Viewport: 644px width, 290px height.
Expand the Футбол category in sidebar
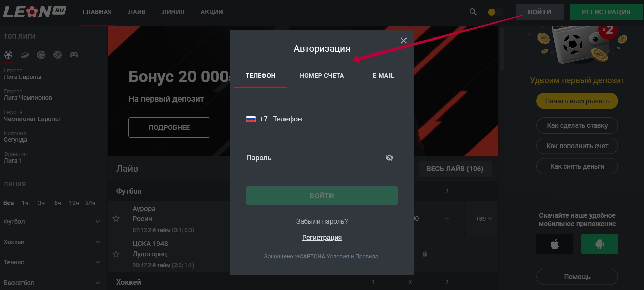98,222
